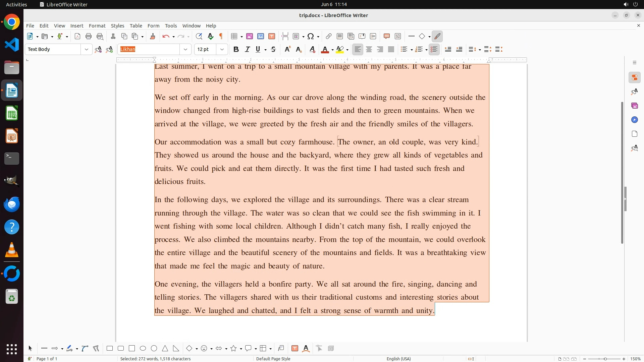
Task: Open Thunderbird from the dock
Action: (x=12, y=204)
